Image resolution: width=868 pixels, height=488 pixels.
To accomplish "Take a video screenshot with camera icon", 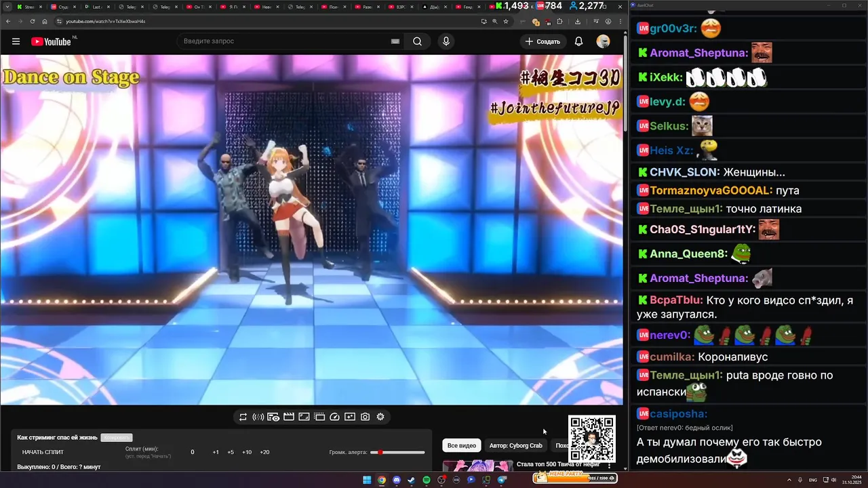I will click(x=365, y=417).
